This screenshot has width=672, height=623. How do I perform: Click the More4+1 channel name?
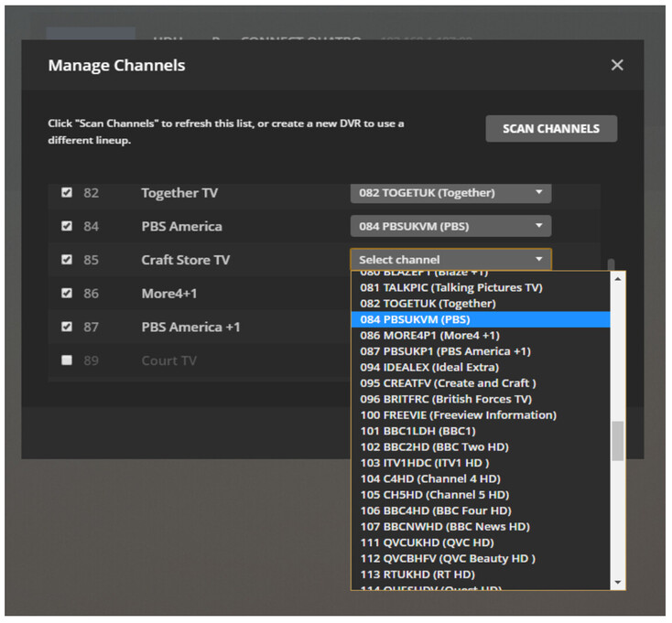pos(169,294)
